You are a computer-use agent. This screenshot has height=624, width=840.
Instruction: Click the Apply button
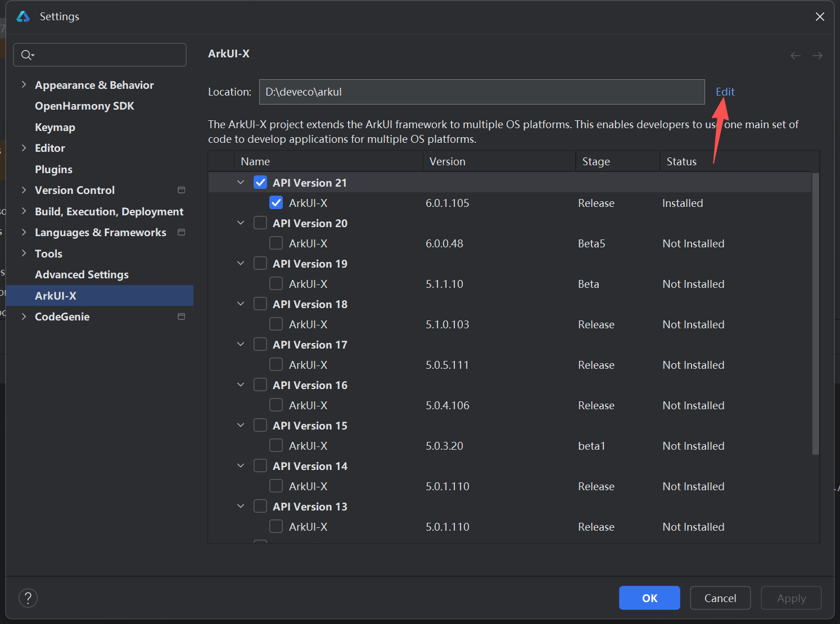click(x=791, y=598)
